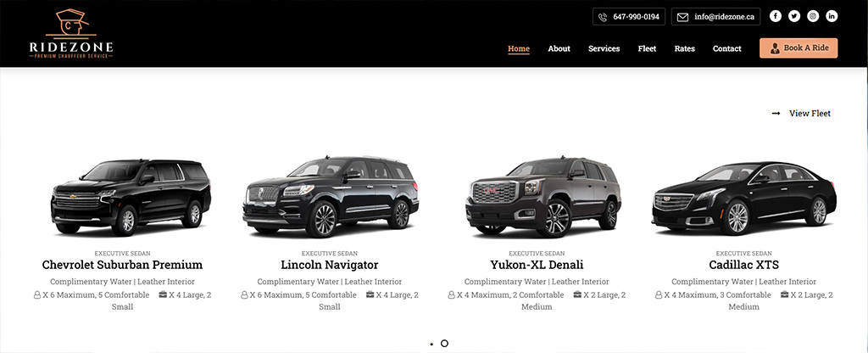Click the arrow icon beside View Fleet
This screenshot has width=868, height=353.
(x=776, y=113)
